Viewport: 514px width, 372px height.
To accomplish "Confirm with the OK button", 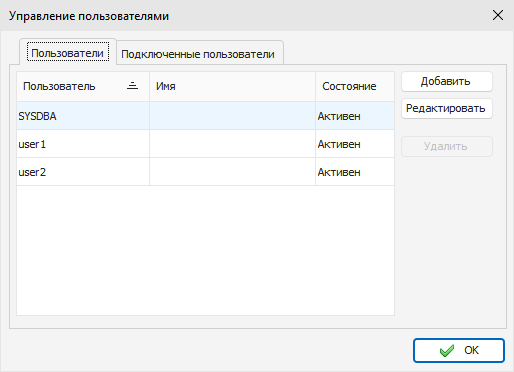I will 459,350.
